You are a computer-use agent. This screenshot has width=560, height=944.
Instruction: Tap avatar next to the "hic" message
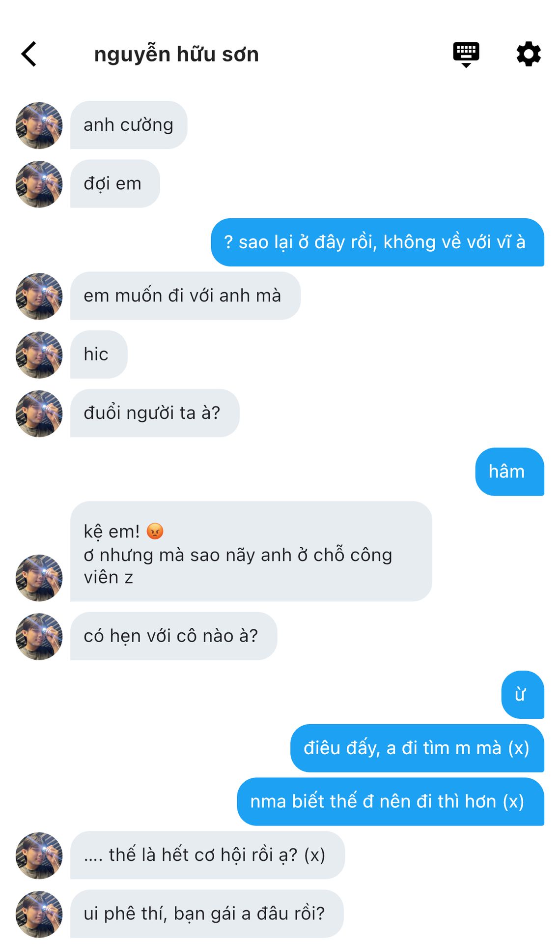click(x=39, y=354)
